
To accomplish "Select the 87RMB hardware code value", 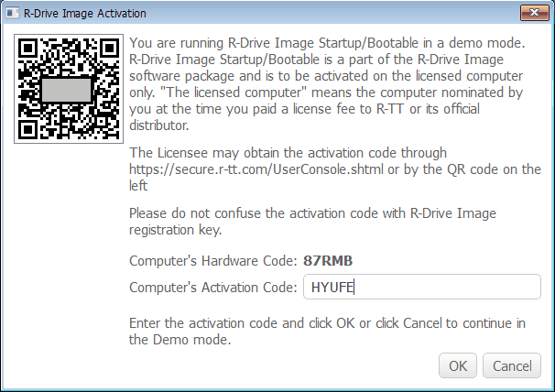I will [328, 261].
